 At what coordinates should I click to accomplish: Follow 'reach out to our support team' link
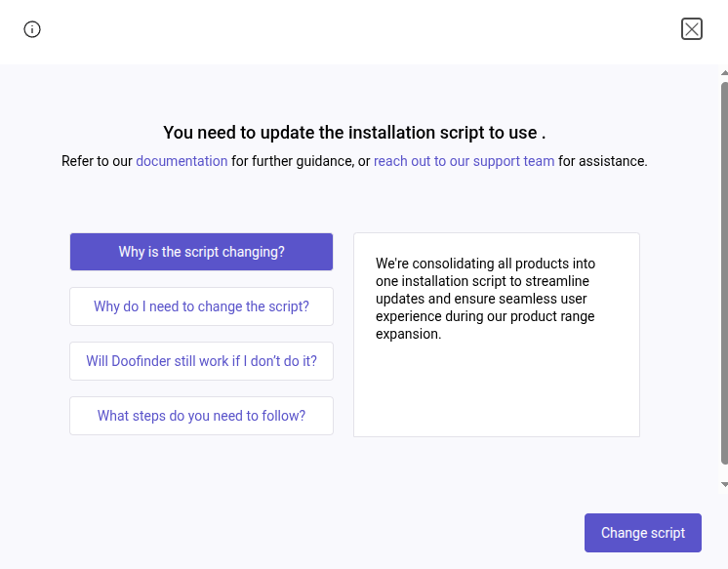[464, 161]
